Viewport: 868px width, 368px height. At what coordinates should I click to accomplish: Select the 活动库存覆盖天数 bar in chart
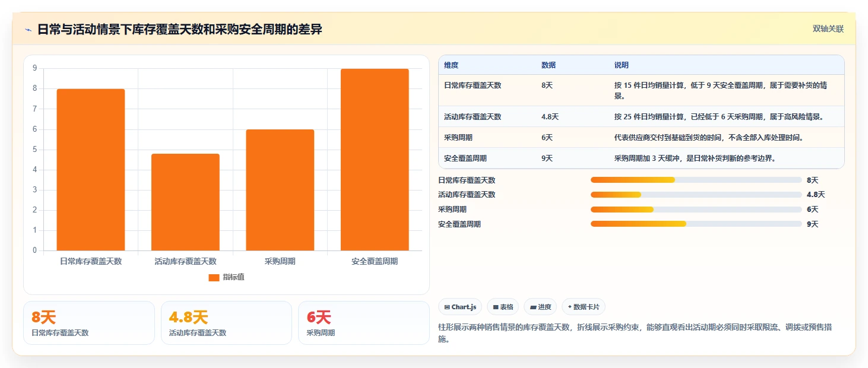click(185, 202)
